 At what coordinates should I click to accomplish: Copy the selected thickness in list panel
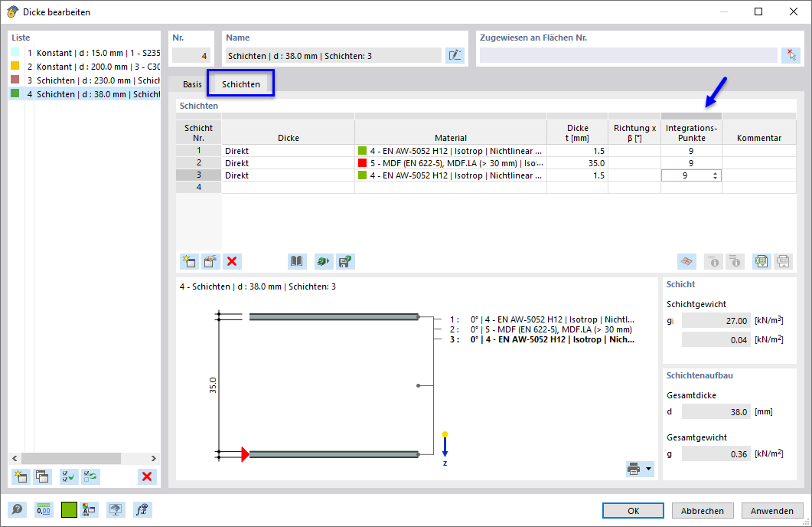click(x=42, y=476)
